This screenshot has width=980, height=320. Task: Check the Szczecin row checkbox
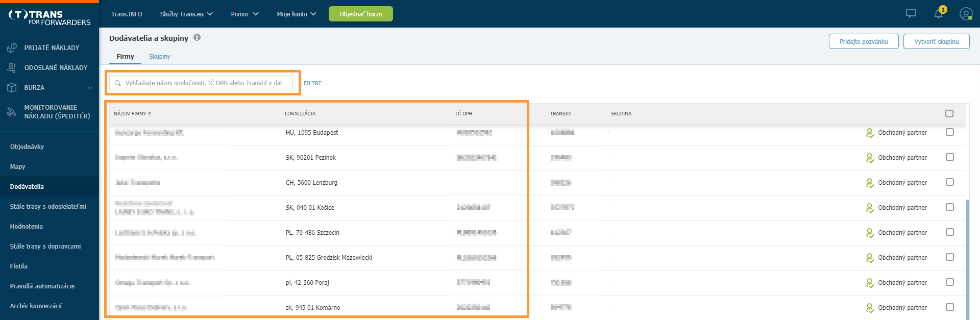tap(950, 232)
